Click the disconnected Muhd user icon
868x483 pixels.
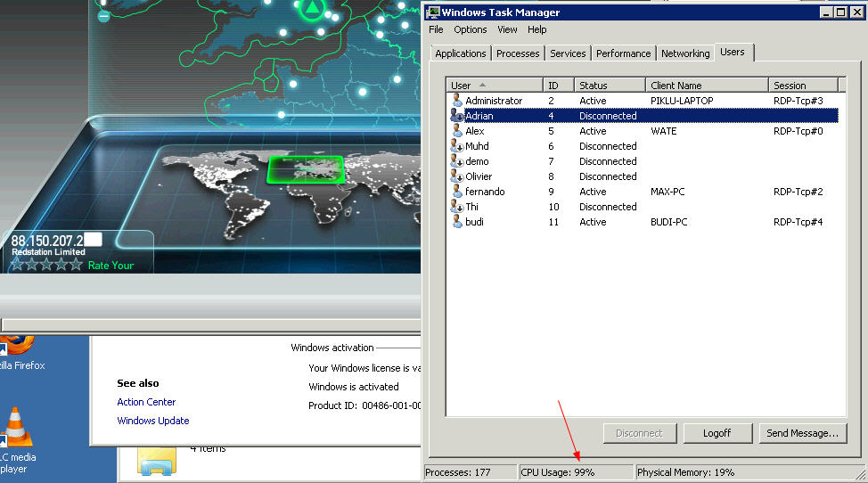[x=456, y=145]
